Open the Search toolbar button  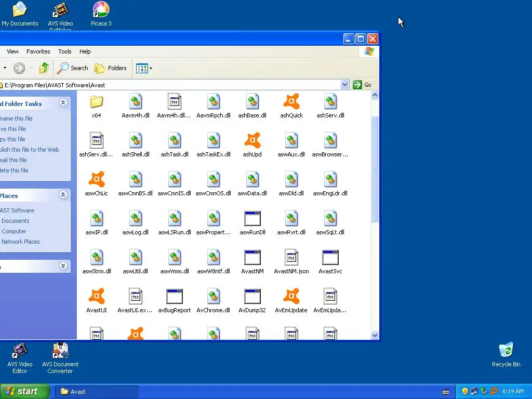click(73, 68)
